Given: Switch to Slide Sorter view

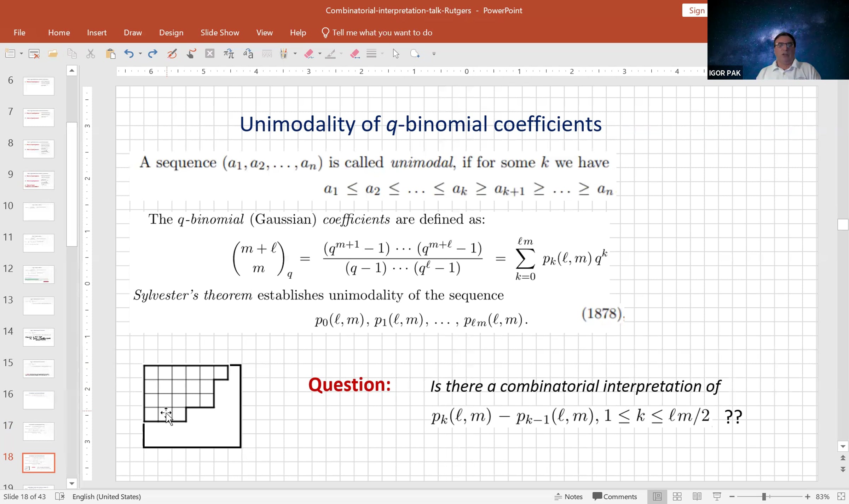Looking at the screenshot, I should click(x=677, y=497).
